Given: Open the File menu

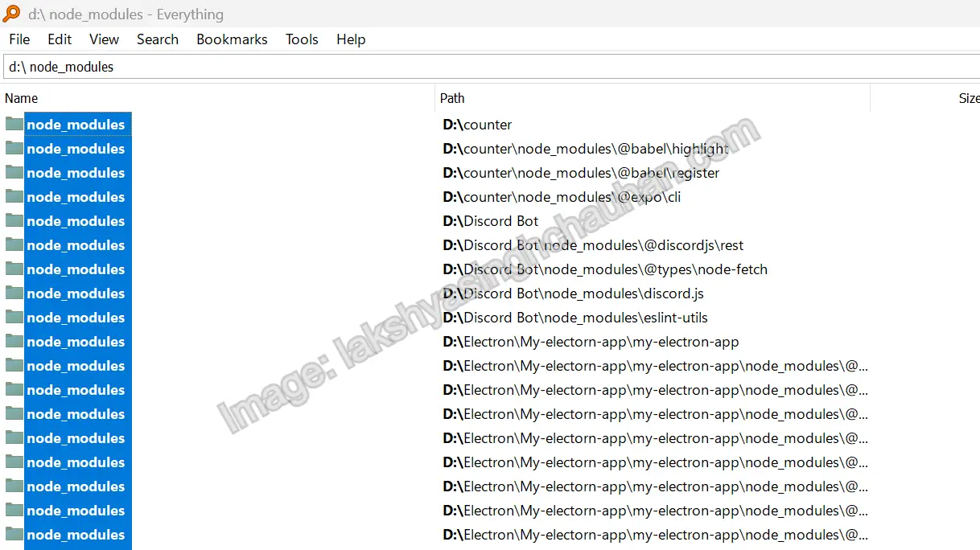Looking at the screenshot, I should (x=19, y=39).
